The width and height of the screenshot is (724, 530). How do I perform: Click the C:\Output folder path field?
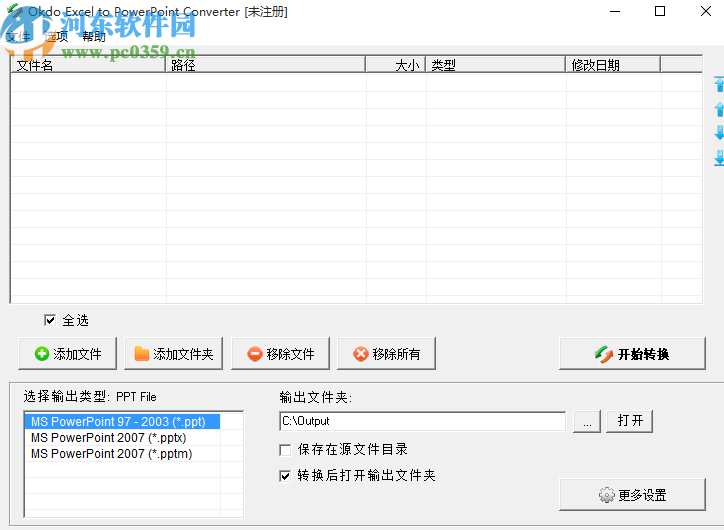(422, 421)
